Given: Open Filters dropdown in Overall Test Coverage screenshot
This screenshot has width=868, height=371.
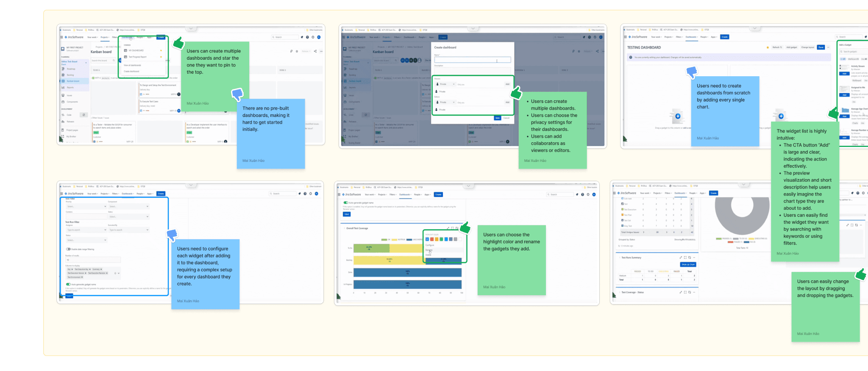Looking at the screenshot, I should [393, 194].
